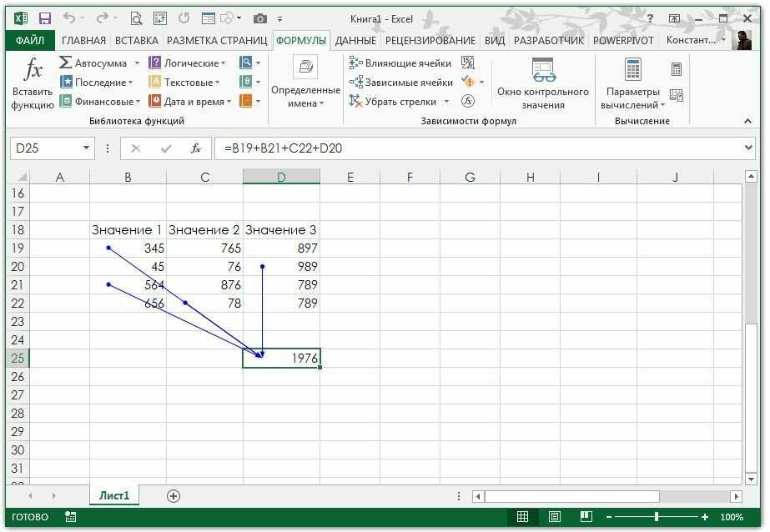Click the camera icon in quick access toolbar

click(259, 18)
